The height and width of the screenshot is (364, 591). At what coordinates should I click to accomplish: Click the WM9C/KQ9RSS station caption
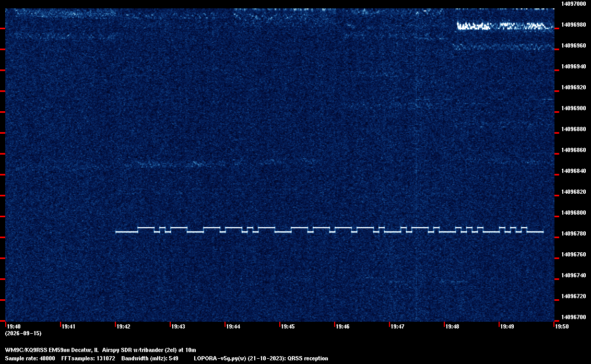[101, 350]
